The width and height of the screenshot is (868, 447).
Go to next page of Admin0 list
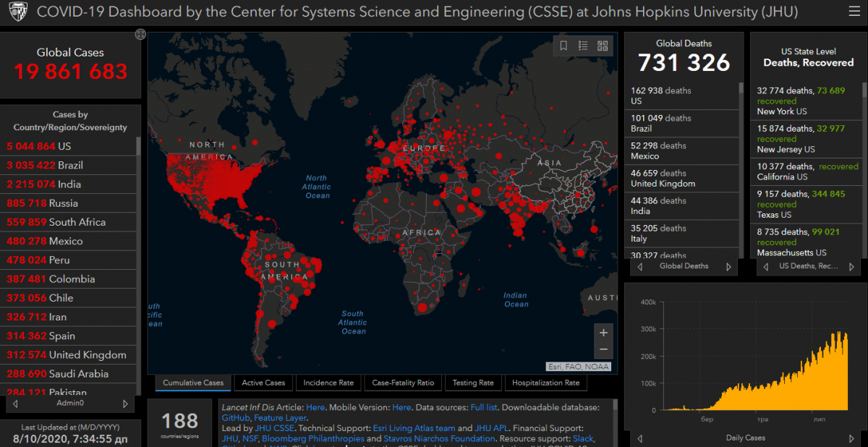[125, 404]
